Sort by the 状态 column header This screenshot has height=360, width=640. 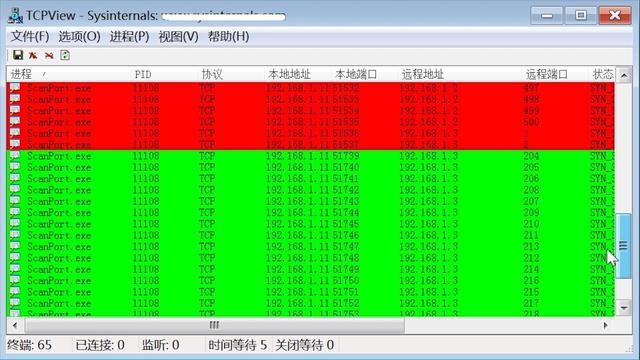(x=602, y=74)
